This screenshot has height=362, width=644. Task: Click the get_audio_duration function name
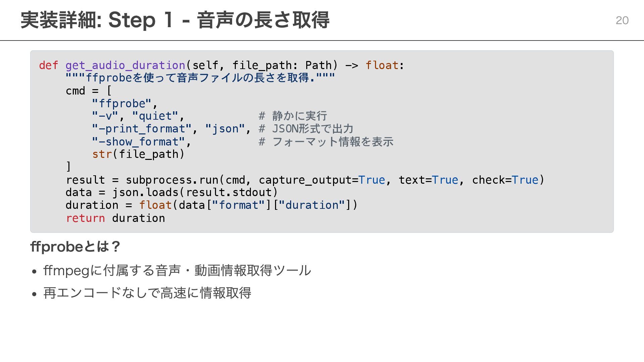tap(125, 65)
